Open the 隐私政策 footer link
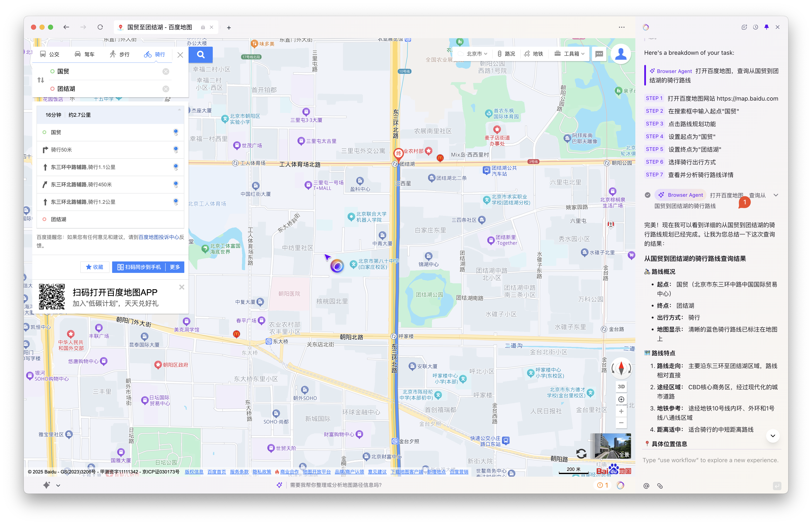Image resolution: width=812 pixels, height=525 pixels. tap(262, 472)
